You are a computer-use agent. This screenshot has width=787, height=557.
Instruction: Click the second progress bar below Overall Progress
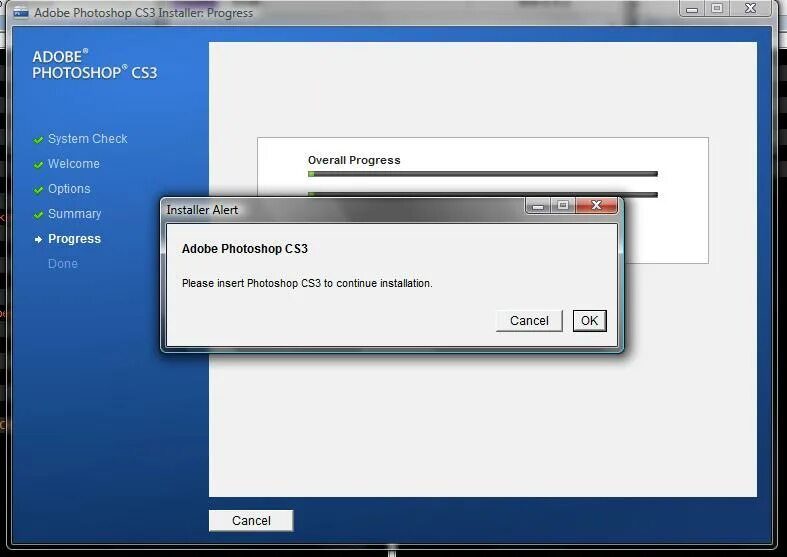(483, 194)
